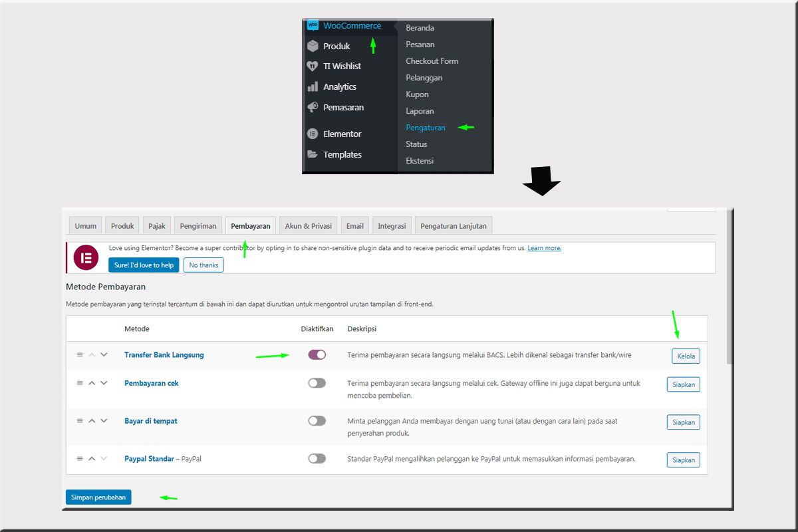Disable the Transfer Bank Langsung toggle
Viewport: 798px width, 532px height.
pos(317,355)
